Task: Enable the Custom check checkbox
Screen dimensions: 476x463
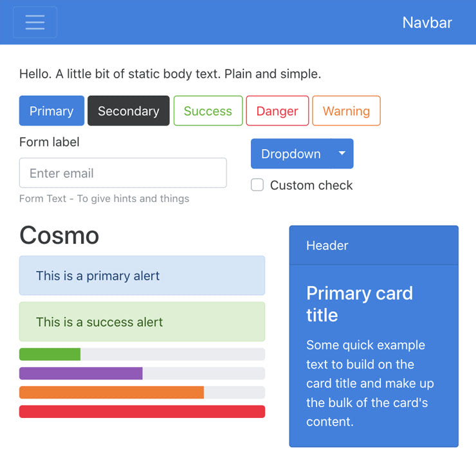Action: (257, 185)
